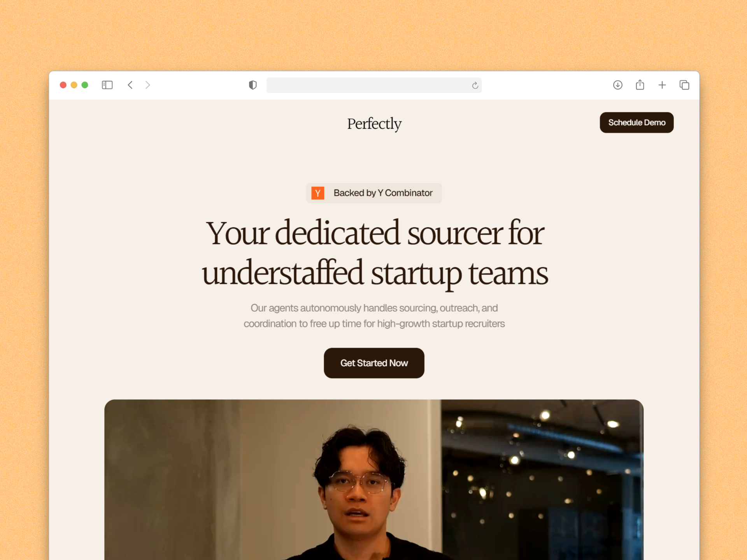Go back with the left arrow
Screen dimensions: 747x560
[x=130, y=85]
